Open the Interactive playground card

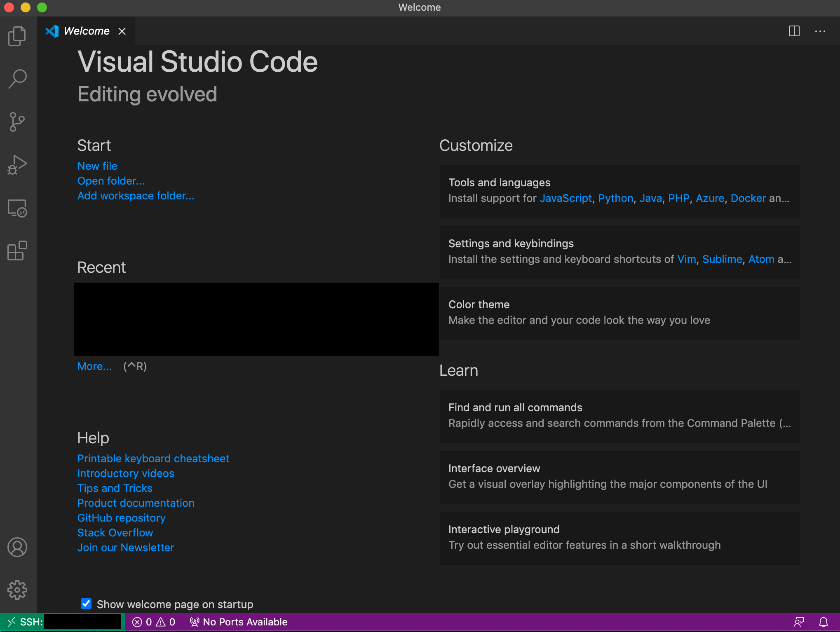[620, 538]
